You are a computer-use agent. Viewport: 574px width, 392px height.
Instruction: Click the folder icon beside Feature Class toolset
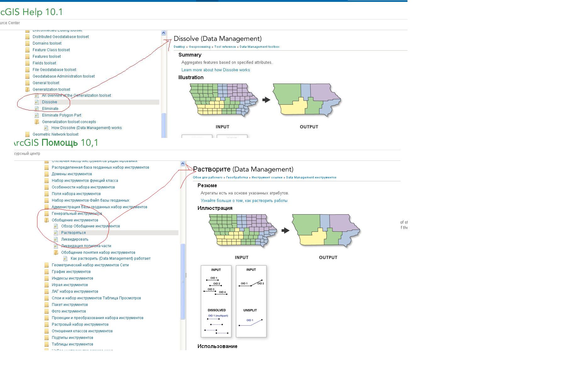click(x=28, y=50)
